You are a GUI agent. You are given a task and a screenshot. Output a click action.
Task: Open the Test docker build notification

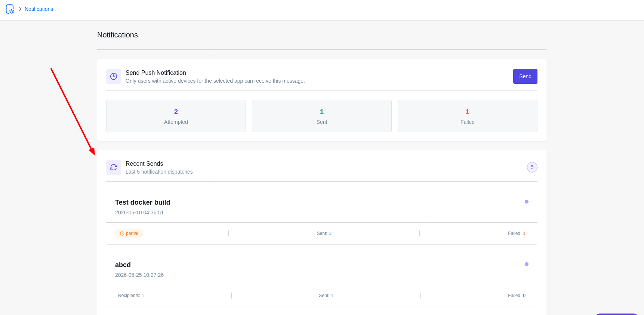pos(143,202)
